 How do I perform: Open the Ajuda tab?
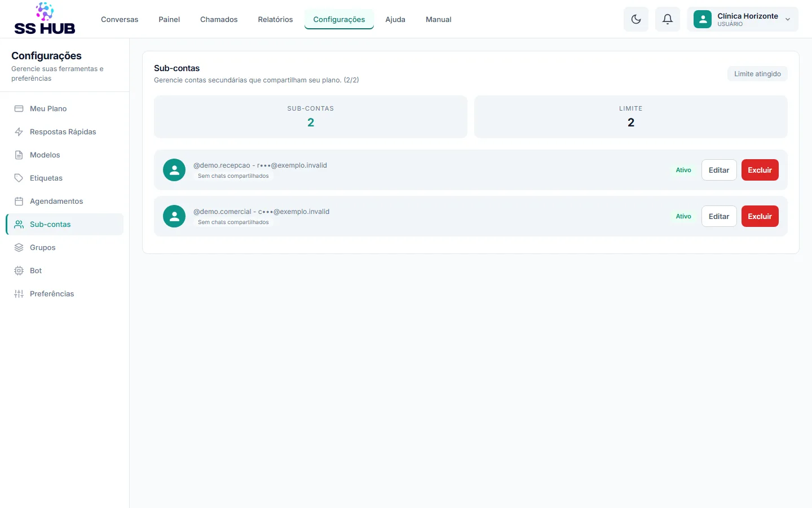point(395,19)
